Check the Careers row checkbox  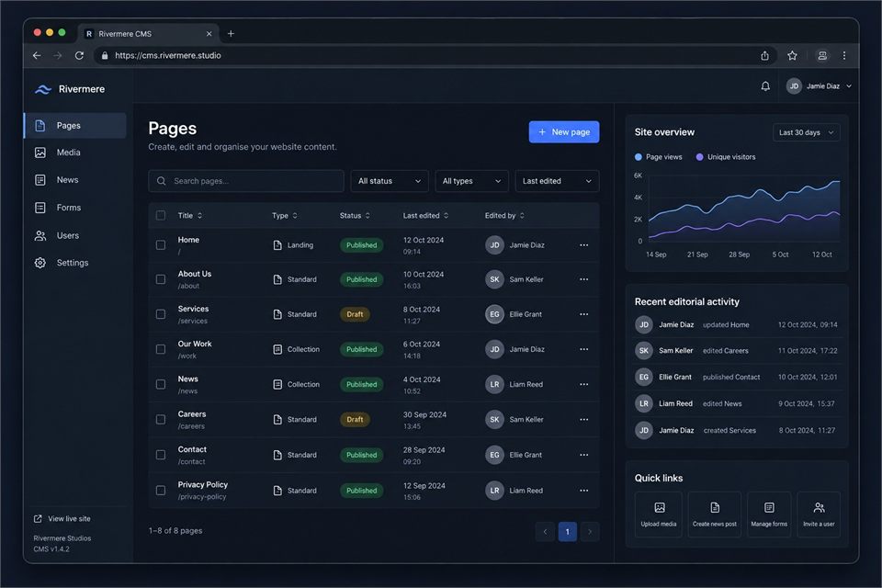(x=161, y=419)
